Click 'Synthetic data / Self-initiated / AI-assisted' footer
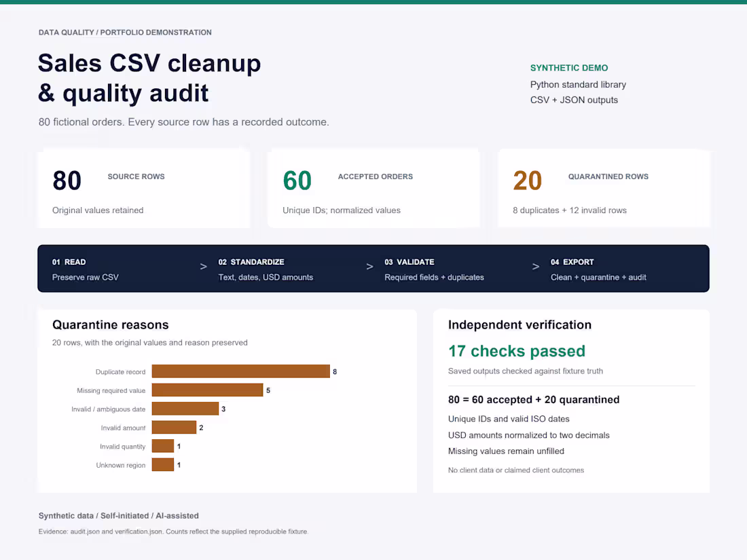The height and width of the screenshot is (560, 747). coord(119,516)
